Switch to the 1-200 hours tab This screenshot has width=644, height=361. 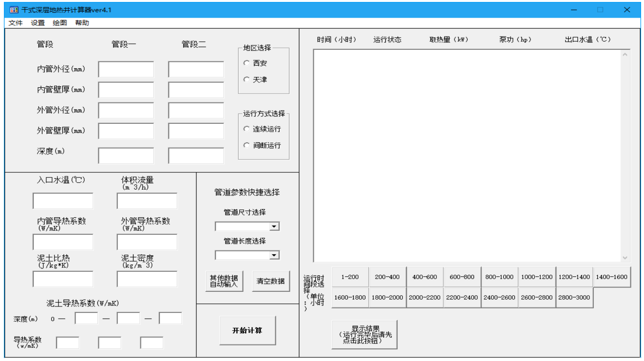point(350,277)
